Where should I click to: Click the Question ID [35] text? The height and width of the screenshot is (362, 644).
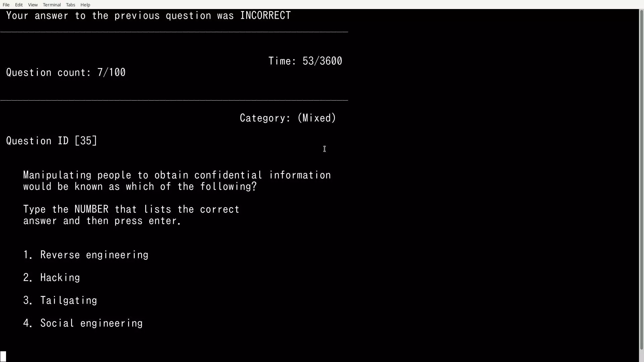point(52,141)
